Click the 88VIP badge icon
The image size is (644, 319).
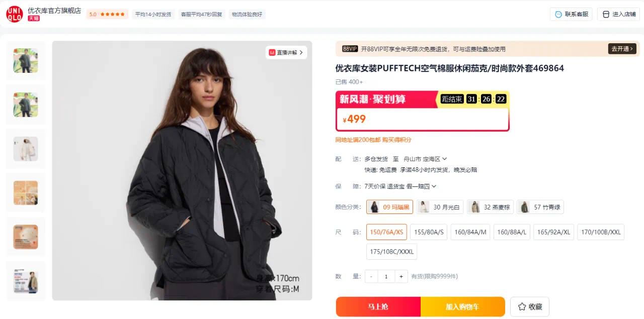[x=350, y=49]
